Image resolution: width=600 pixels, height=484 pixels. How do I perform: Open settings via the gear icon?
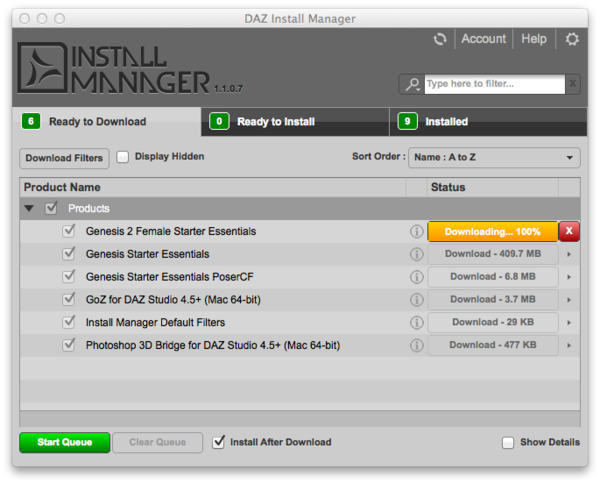click(x=572, y=39)
